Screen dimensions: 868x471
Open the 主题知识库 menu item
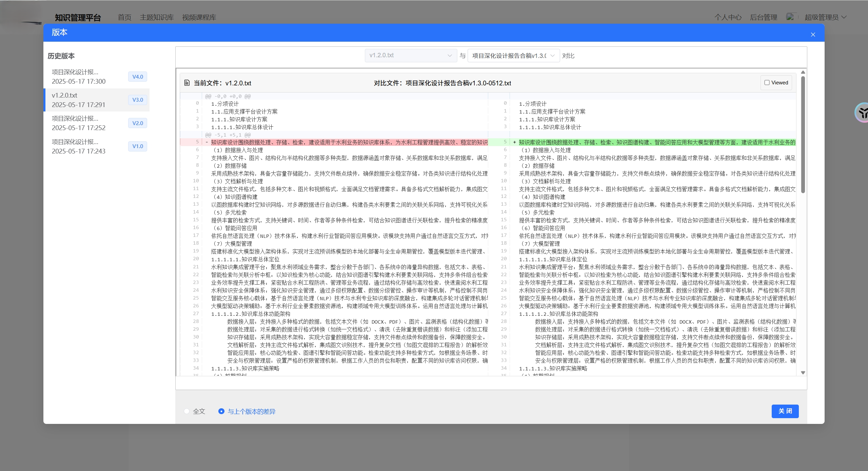(x=156, y=17)
